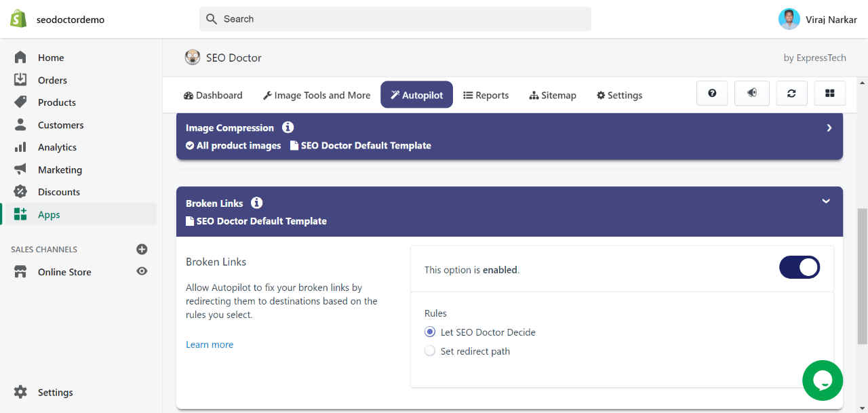The height and width of the screenshot is (413, 868).
Task: Open Marketing in sidebar
Action: (x=60, y=170)
